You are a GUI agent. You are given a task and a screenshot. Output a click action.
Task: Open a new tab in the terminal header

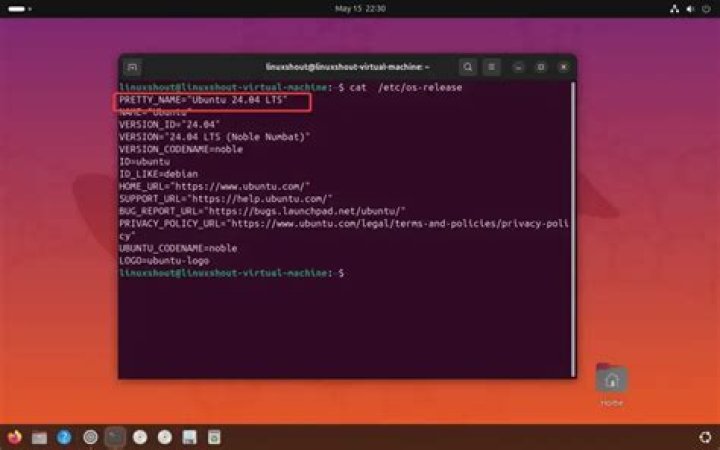[x=132, y=68]
